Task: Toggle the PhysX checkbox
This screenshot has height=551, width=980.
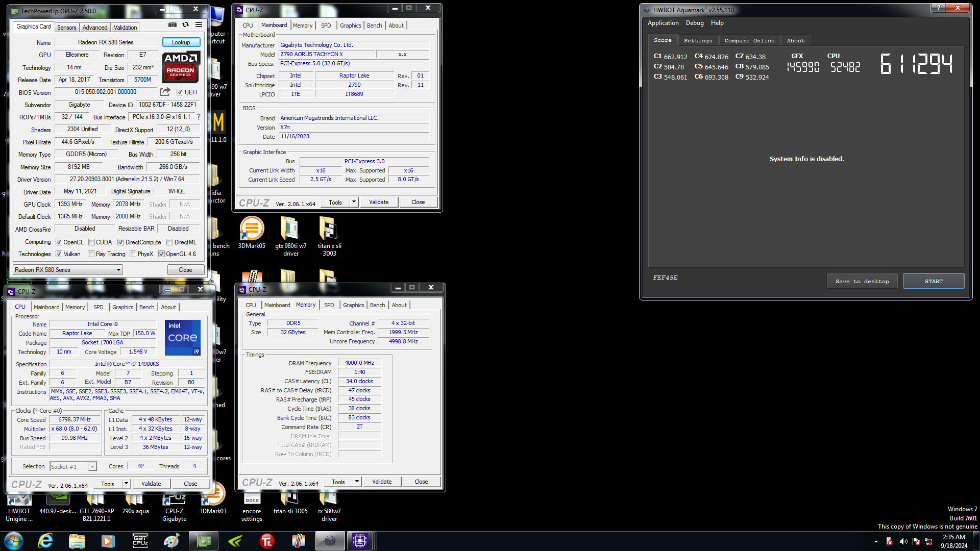Action: pyautogui.click(x=133, y=254)
